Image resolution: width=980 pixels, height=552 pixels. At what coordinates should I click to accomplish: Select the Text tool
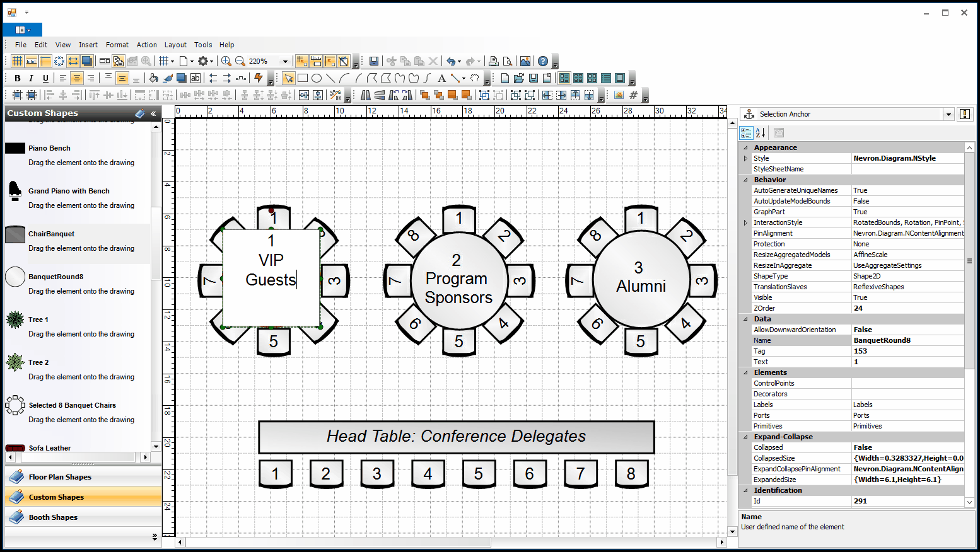coord(441,78)
